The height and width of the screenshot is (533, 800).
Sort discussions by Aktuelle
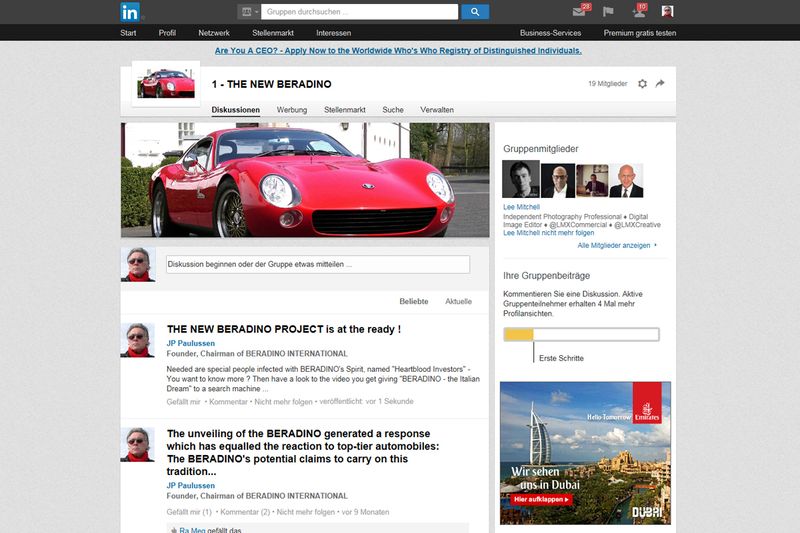[x=458, y=301]
